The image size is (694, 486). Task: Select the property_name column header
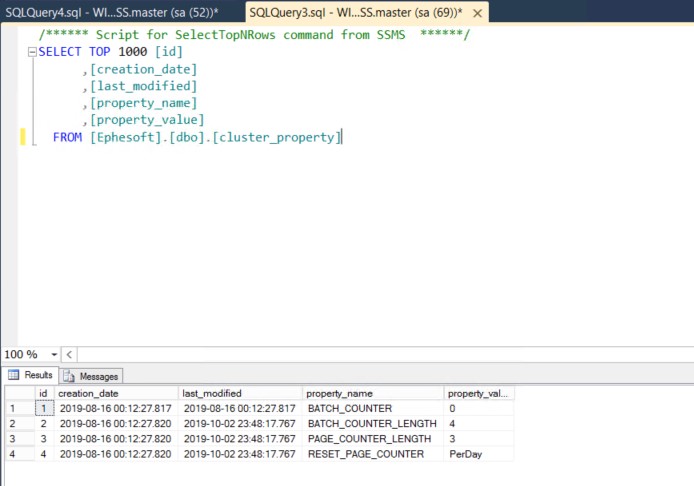pos(373,393)
